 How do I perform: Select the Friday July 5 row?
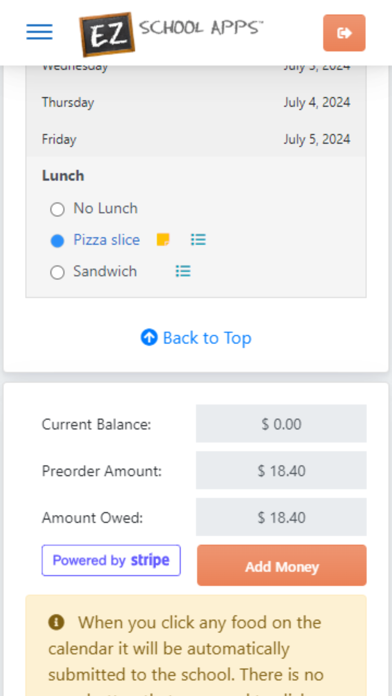[x=196, y=139]
